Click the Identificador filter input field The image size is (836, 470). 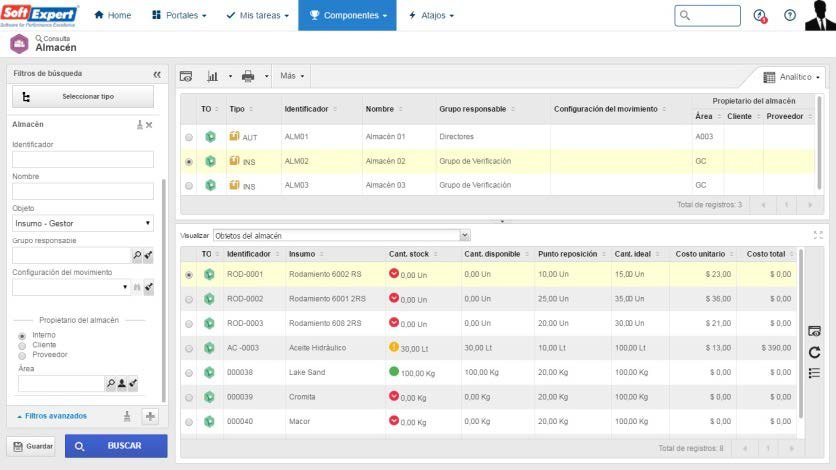83,159
